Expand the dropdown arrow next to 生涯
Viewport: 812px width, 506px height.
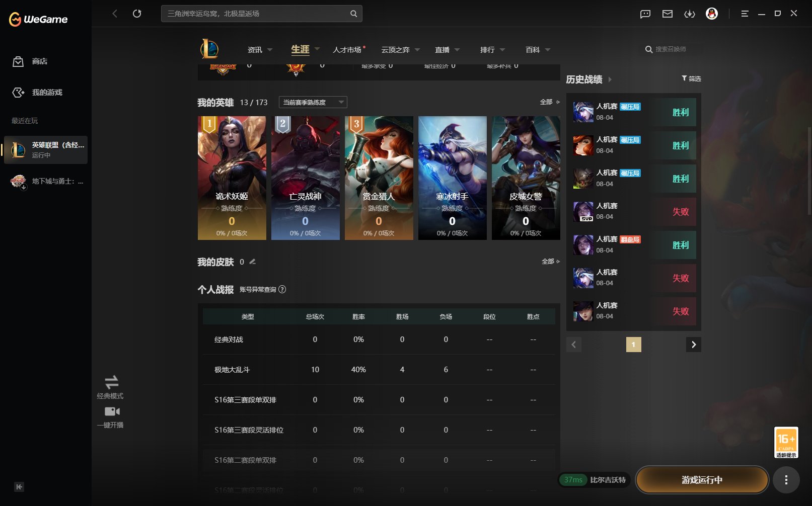click(x=317, y=49)
